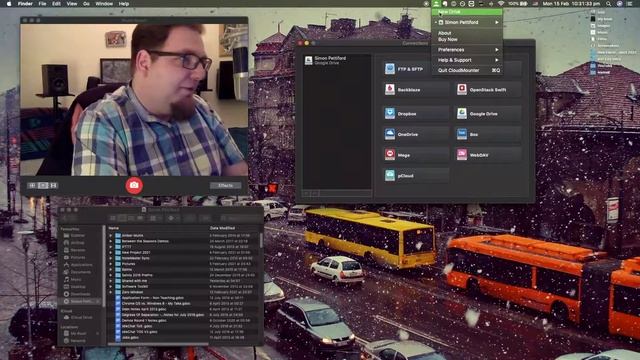Click the Box connection icon
The image size is (640, 360).
[462, 134]
